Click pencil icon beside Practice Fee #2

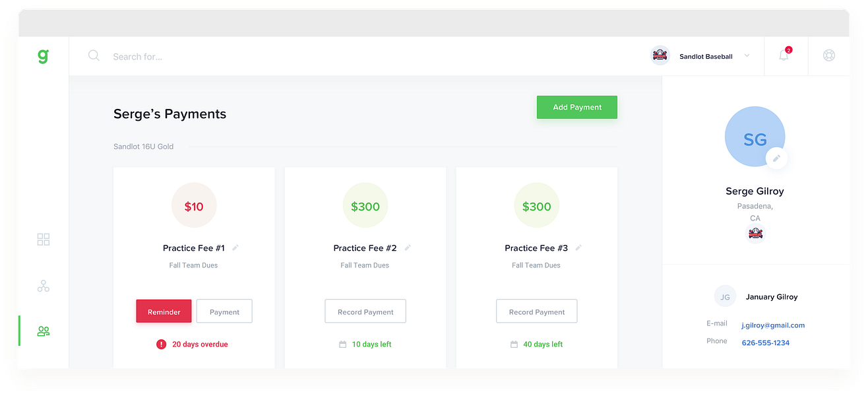point(408,248)
